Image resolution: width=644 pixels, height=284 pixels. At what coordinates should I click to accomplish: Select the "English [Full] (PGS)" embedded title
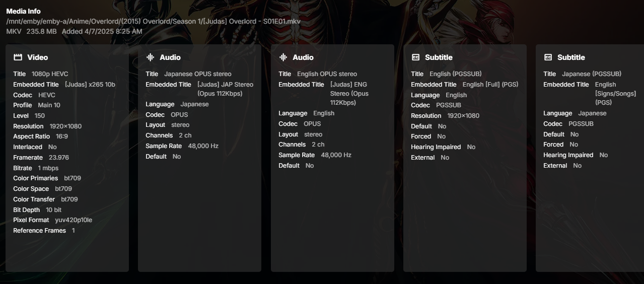point(490,85)
